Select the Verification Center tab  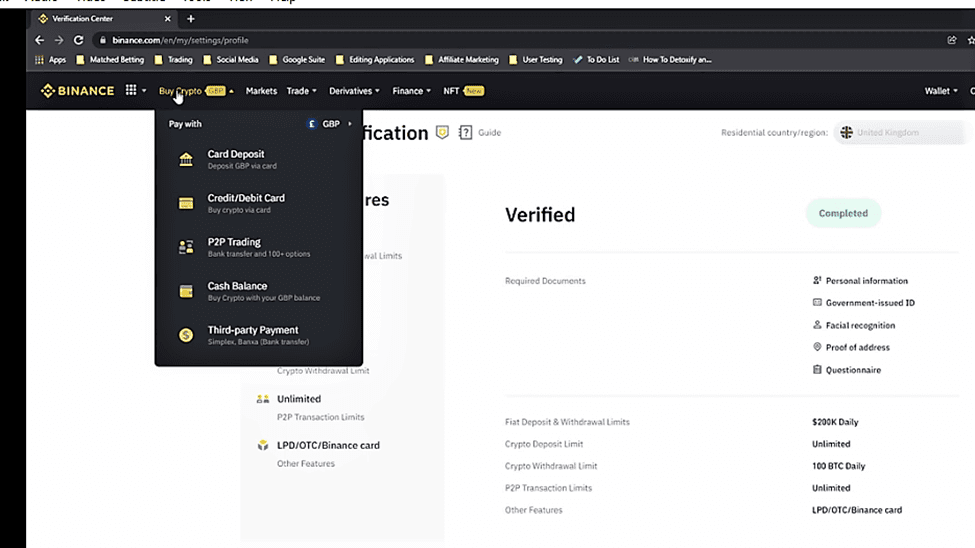[103, 19]
